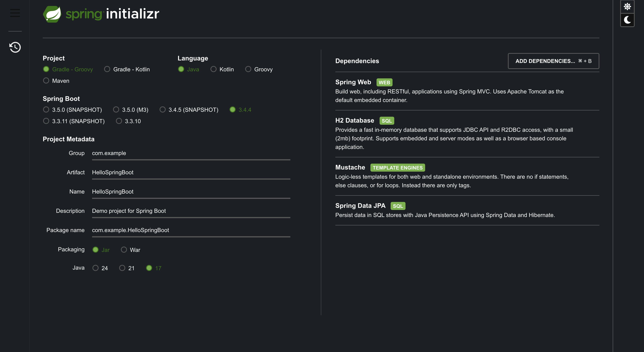This screenshot has width=644, height=352.
Task: Click the Mustache dependency entry
Action: point(350,167)
